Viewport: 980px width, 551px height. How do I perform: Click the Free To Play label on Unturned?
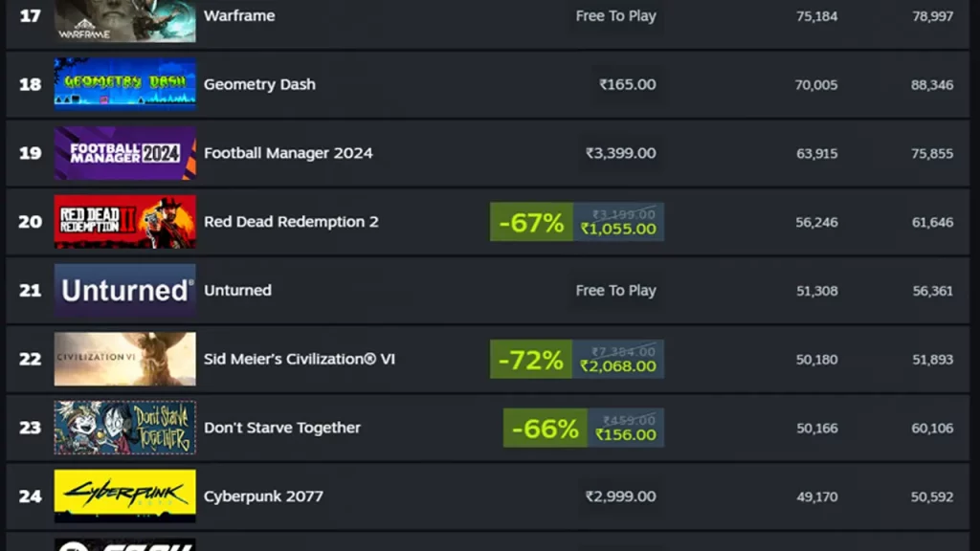(x=615, y=290)
